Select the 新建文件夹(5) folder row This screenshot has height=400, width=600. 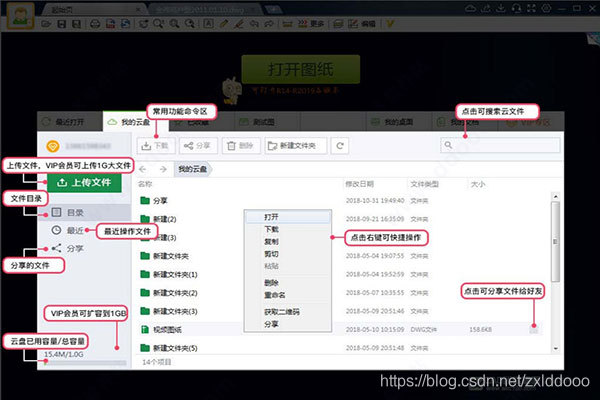[341, 348]
